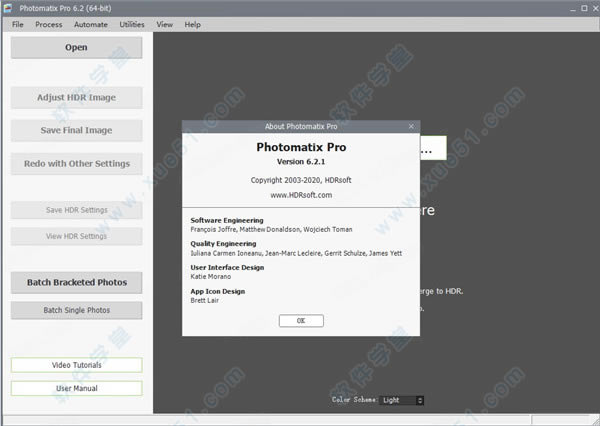Click Adjust HDR Image button

pos(77,98)
